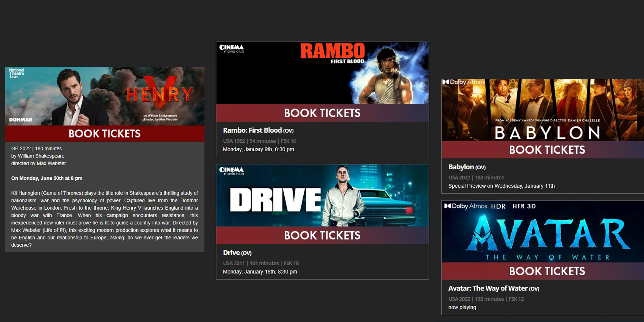Open the Henry V poster banner

(105, 96)
